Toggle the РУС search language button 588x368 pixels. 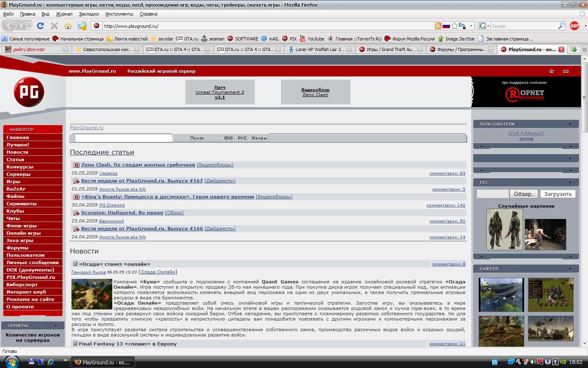click(x=242, y=138)
